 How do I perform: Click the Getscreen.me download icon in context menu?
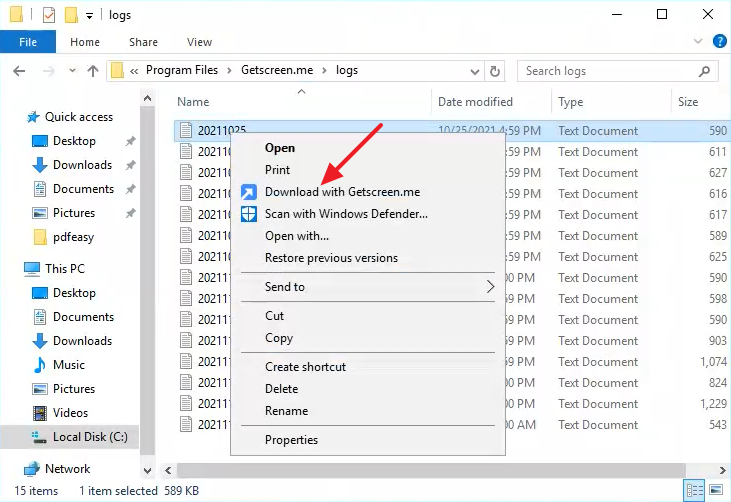pyautogui.click(x=249, y=192)
